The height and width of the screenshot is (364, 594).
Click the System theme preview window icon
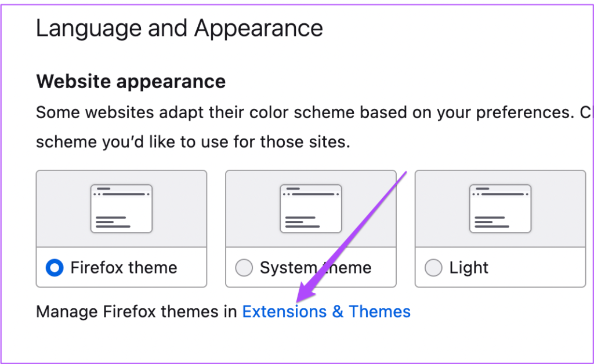coord(310,209)
